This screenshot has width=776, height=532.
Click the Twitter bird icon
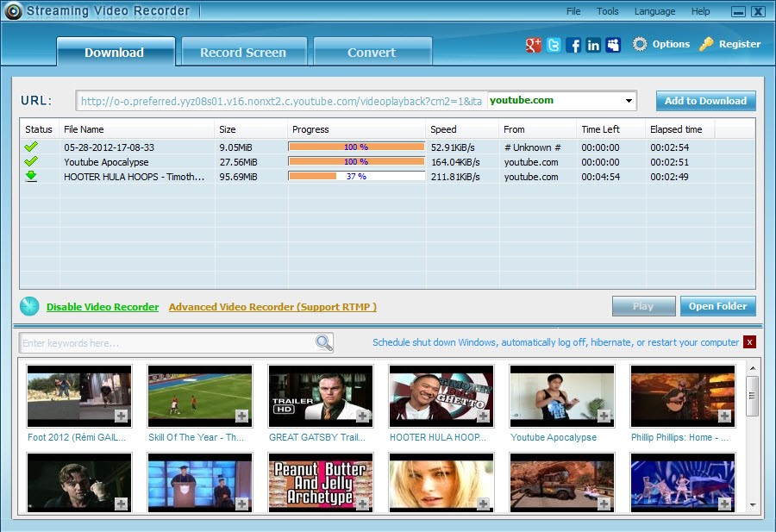click(x=554, y=45)
